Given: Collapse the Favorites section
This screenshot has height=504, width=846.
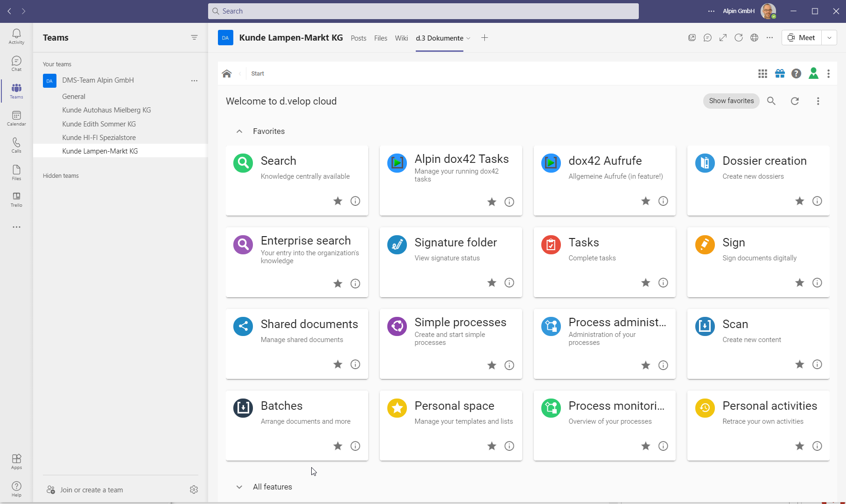Looking at the screenshot, I should pyautogui.click(x=239, y=131).
